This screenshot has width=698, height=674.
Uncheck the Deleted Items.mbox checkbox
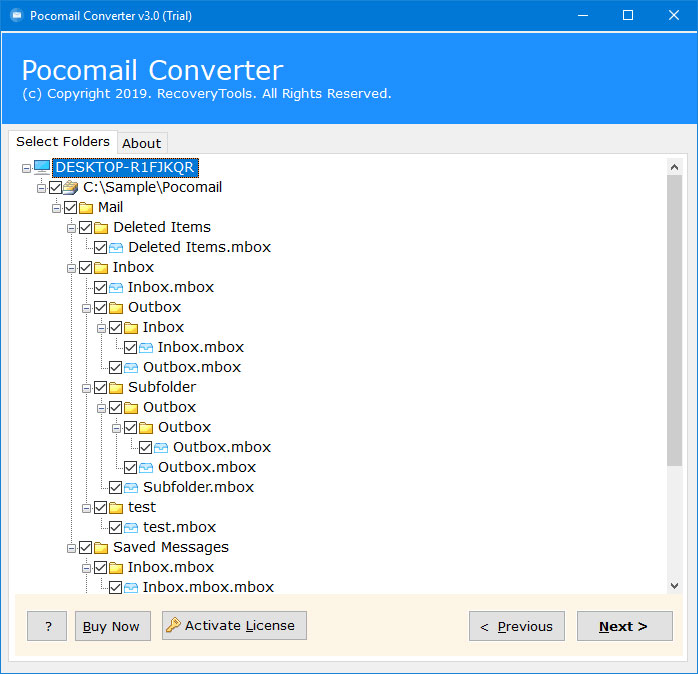click(x=101, y=248)
